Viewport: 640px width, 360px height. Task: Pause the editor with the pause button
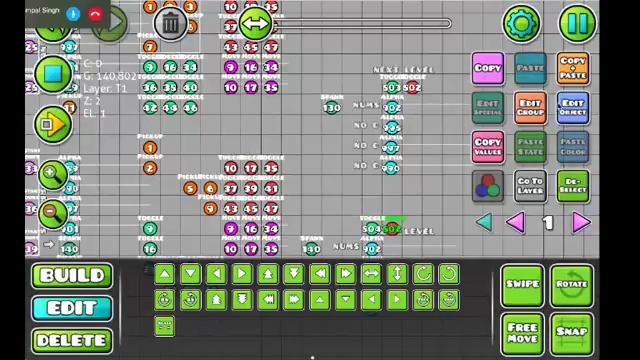578,23
